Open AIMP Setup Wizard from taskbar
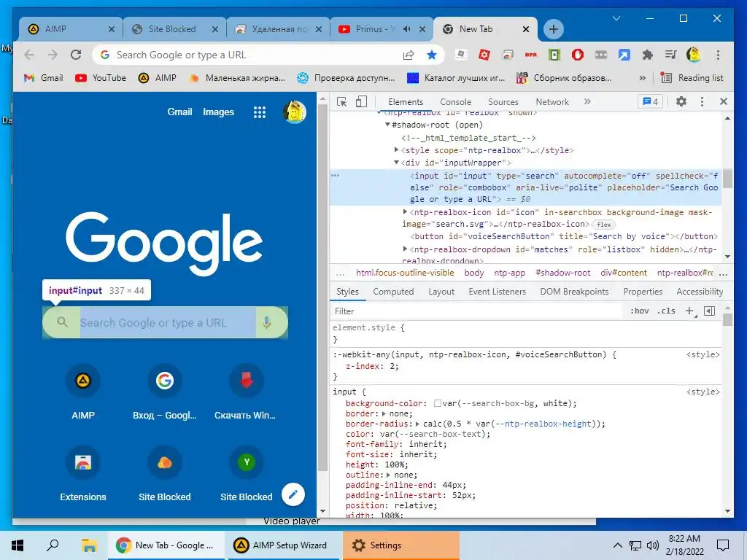 tap(282, 545)
